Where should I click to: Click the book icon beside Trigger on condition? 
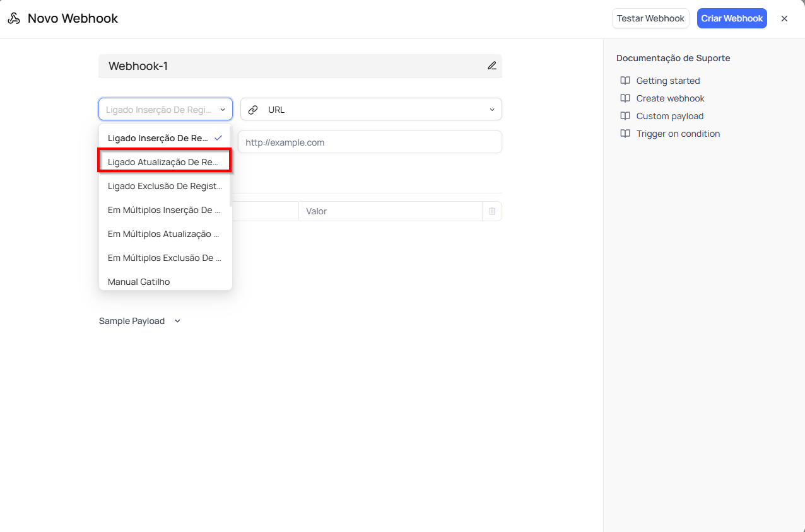625,134
